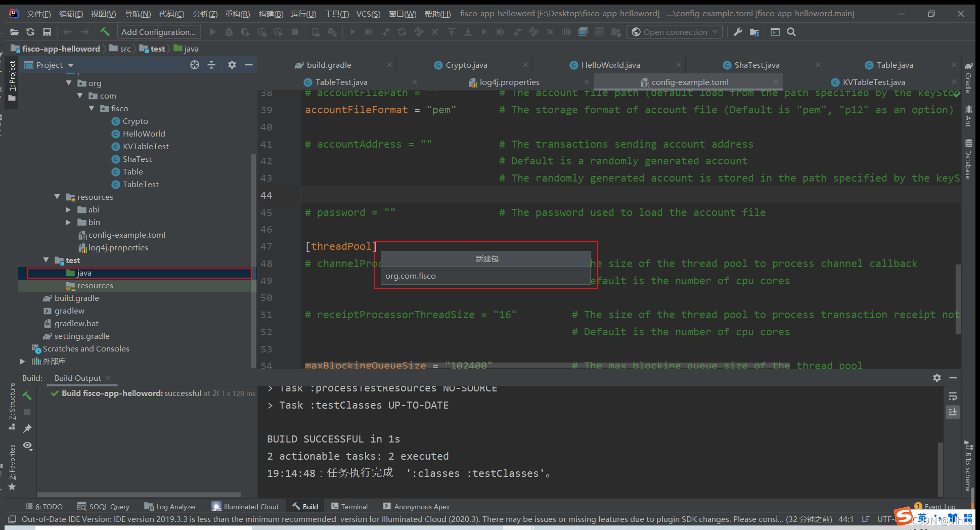Open the Open connection dropdown
Viewport: 980px width, 530px height.
coord(675,32)
